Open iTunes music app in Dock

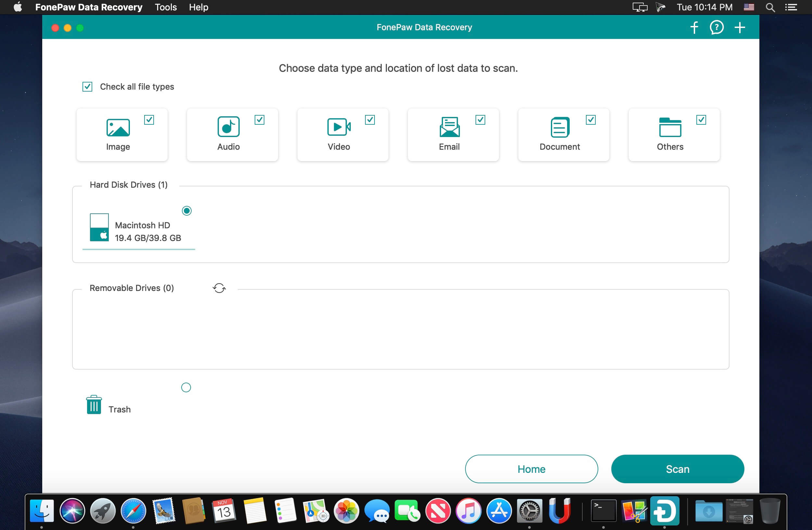pyautogui.click(x=468, y=511)
